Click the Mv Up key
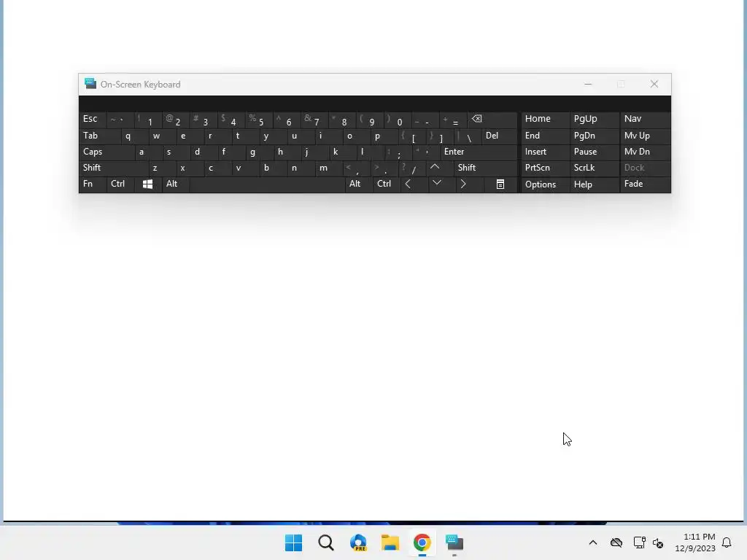 click(645, 136)
